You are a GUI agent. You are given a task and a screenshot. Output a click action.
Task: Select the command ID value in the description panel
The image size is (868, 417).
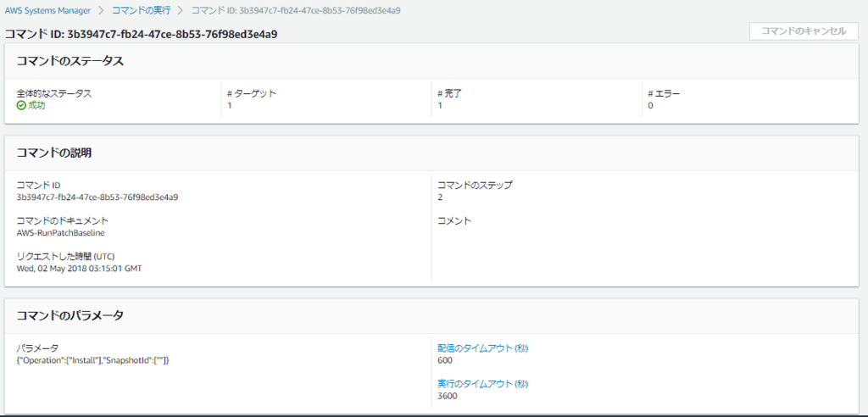[x=97, y=197]
